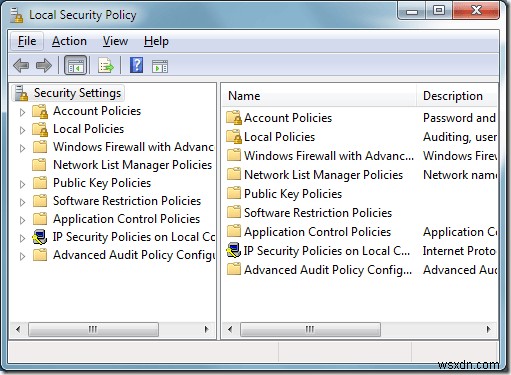Expand the Account Policies tree node
This screenshot has width=511, height=375.
[x=22, y=112]
